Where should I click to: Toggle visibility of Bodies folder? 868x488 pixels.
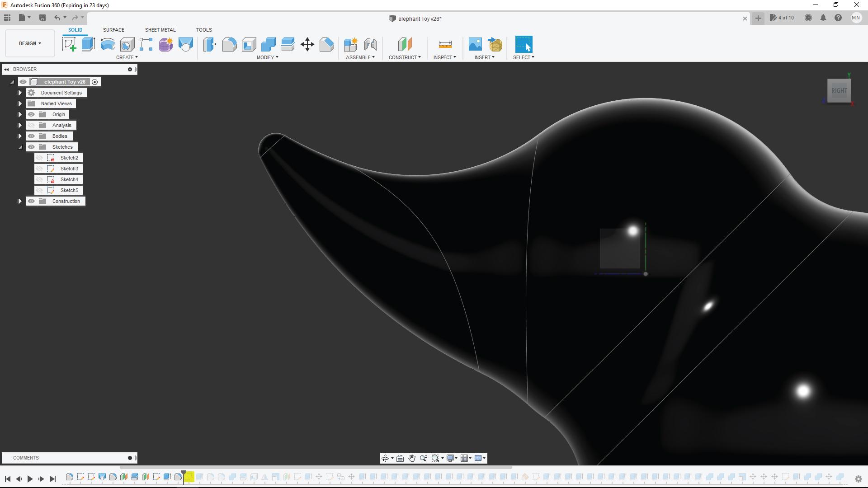[x=32, y=136]
